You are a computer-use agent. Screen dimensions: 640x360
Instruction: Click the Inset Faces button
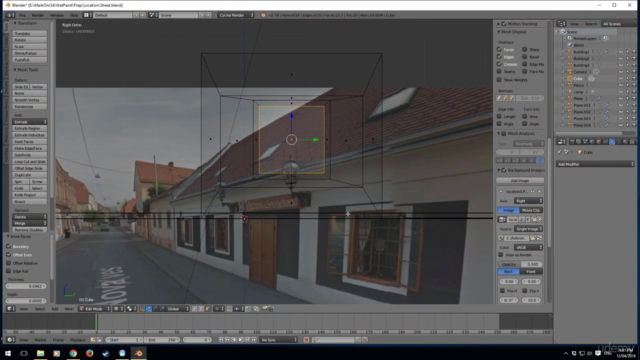click(x=30, y=142)
